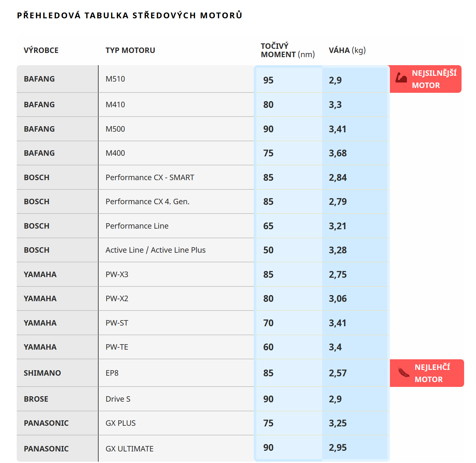Click the Váha (kg) column header

(347, 50)
